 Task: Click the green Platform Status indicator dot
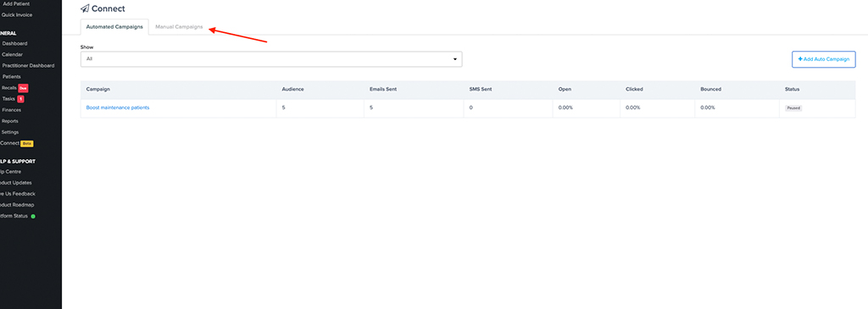[33, 216]
